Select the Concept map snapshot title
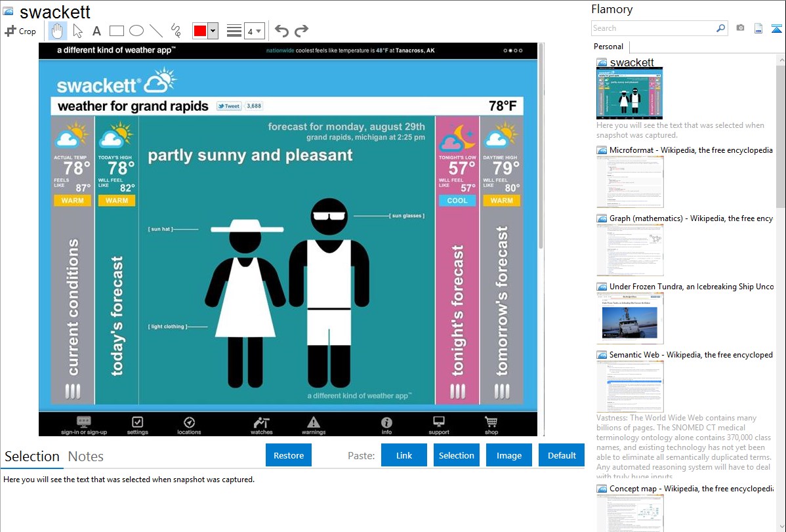The height and width of the screenshot is (532, 786). pyautogui.click(x=692, y=488)
